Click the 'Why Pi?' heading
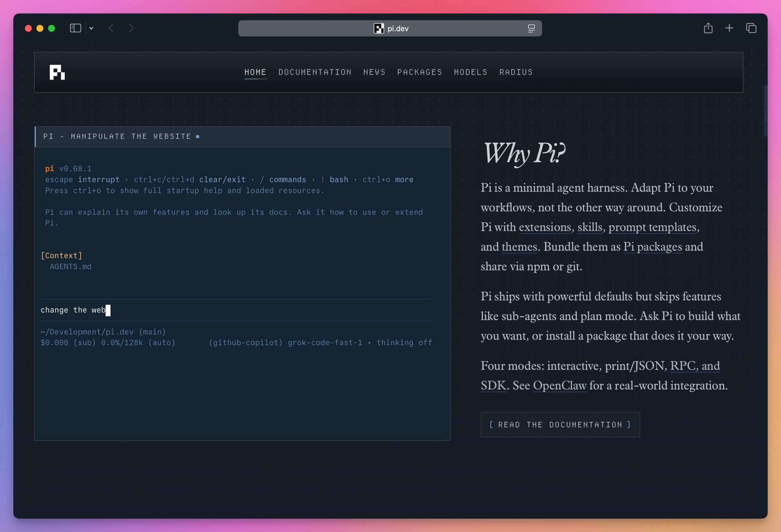781x532 pixels. coord(524,153)
